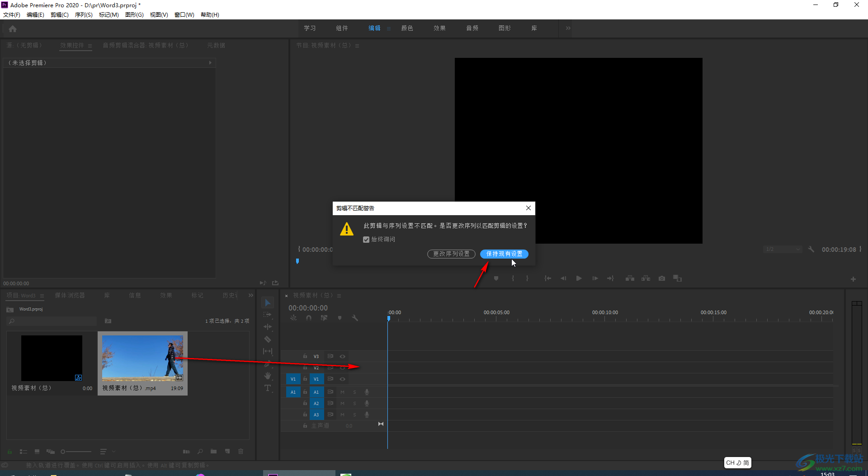Select the Slip tool

268,351
